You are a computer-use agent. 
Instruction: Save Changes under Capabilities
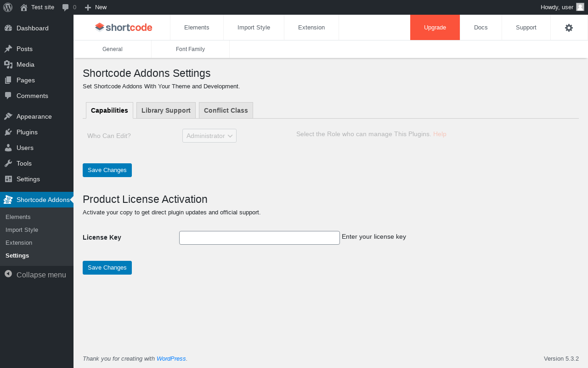click(107, 170)
